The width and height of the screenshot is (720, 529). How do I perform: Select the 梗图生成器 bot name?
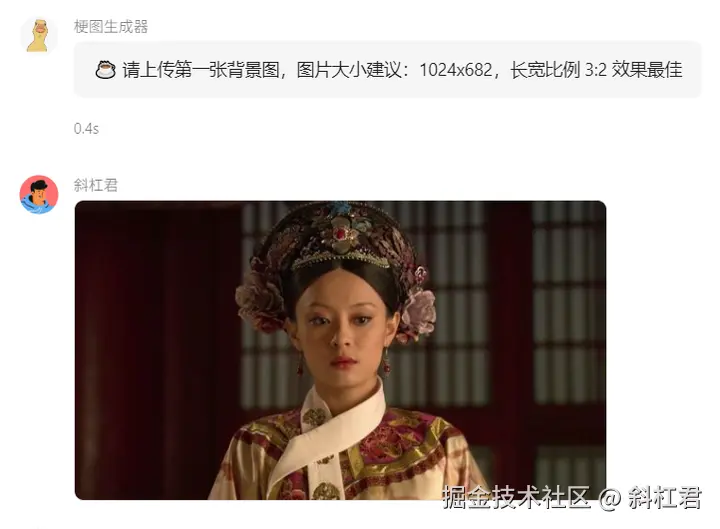tap(111, 27)
